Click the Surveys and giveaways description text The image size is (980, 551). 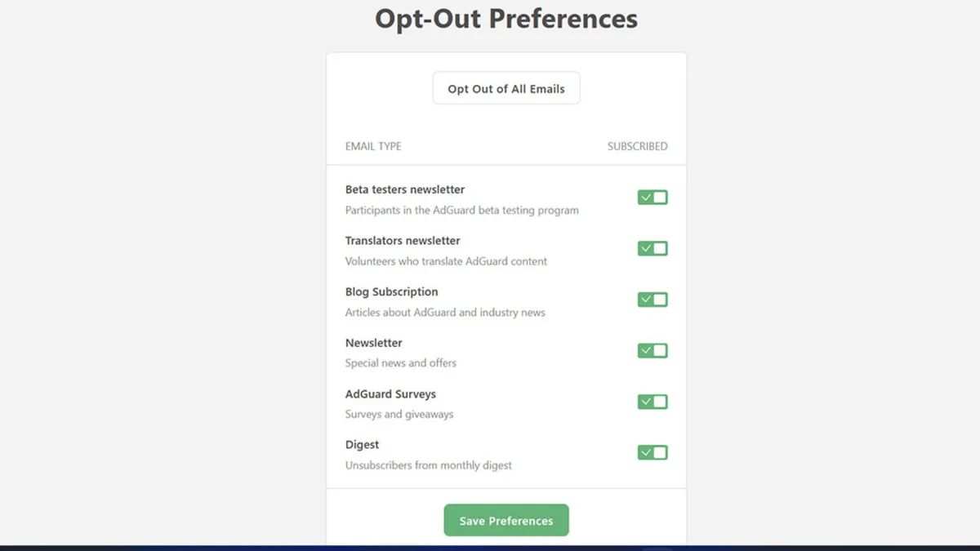(x=399, y=414)
